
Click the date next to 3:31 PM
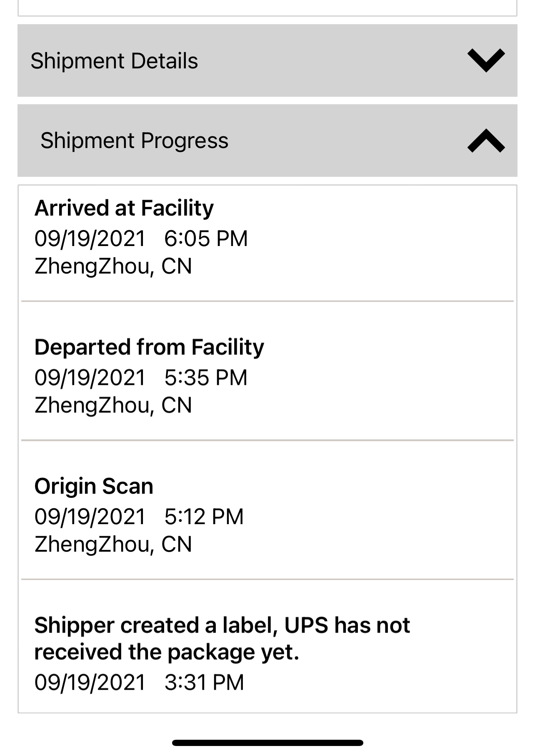90,683
